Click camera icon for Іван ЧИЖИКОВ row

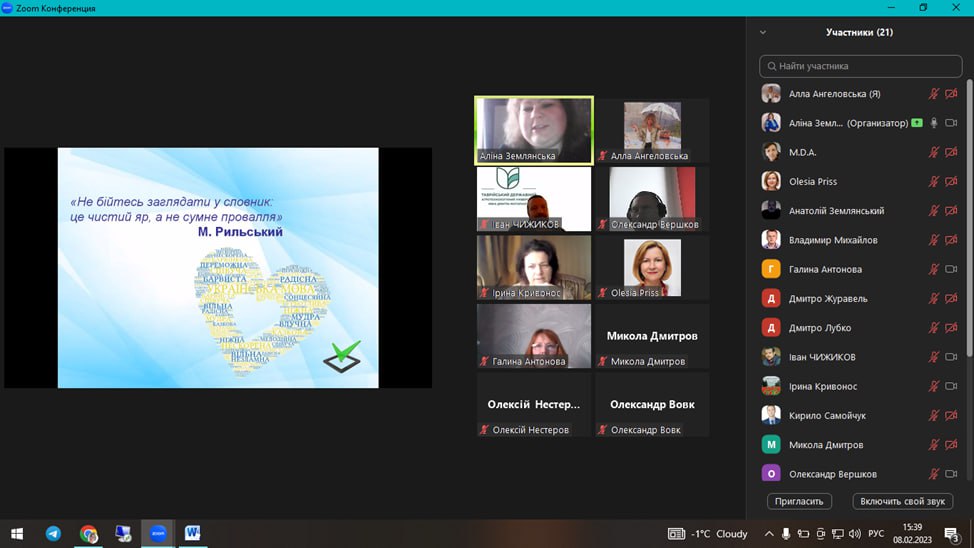coord(951,357)
